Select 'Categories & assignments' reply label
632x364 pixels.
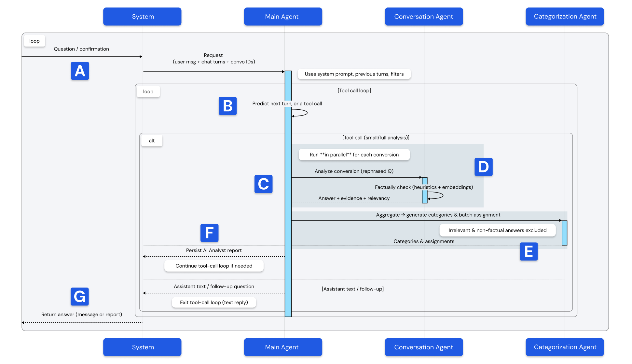click(424, 241)
